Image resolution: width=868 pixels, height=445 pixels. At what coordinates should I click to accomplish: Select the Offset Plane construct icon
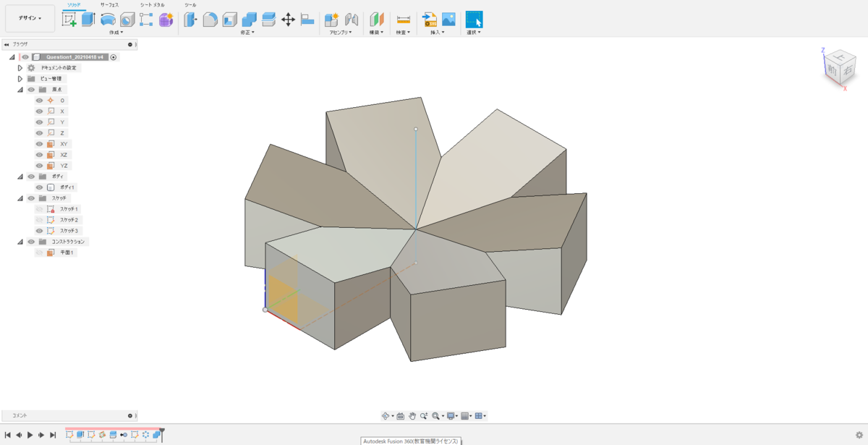pyautogui.click(x=377, y=20)
